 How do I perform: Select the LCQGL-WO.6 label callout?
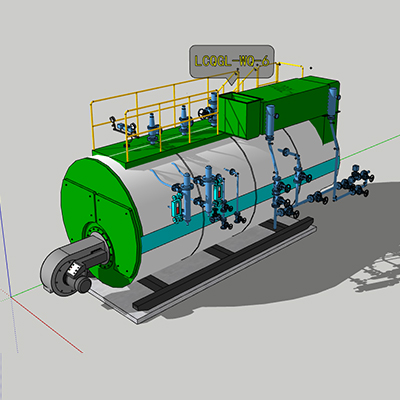click(232, 62)
